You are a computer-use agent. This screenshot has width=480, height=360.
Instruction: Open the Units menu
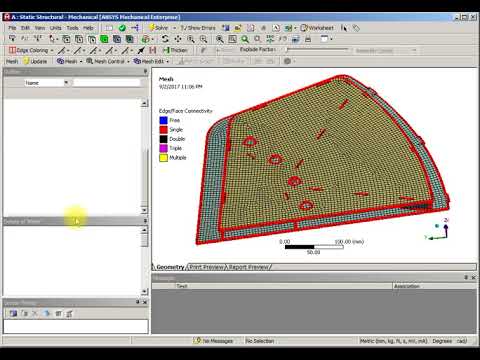coord(55,28)
